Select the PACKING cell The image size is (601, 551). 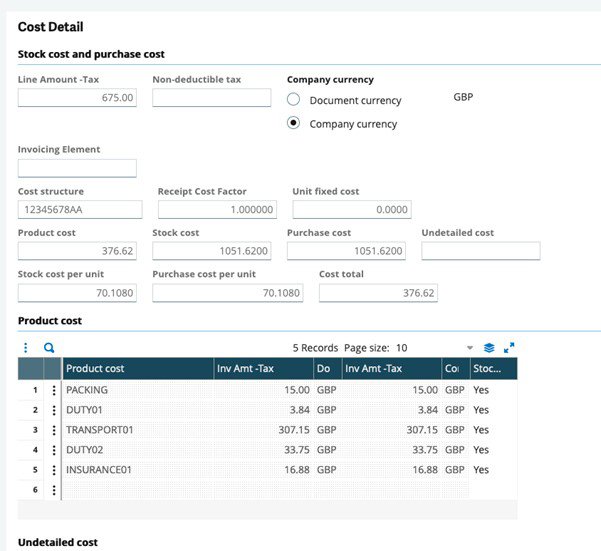pyautogui.click(x=138, y=390)
